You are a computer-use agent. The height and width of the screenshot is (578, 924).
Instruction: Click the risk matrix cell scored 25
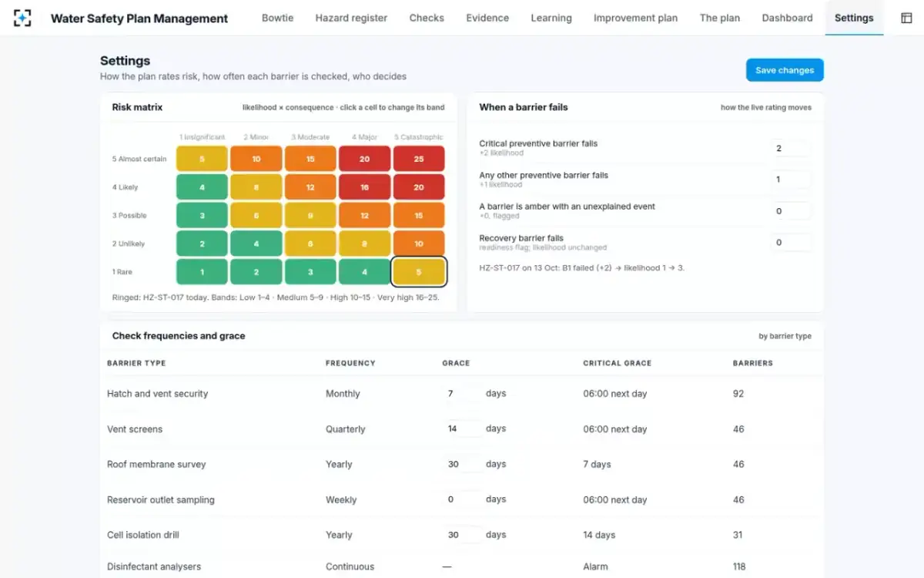pos(419,159)
